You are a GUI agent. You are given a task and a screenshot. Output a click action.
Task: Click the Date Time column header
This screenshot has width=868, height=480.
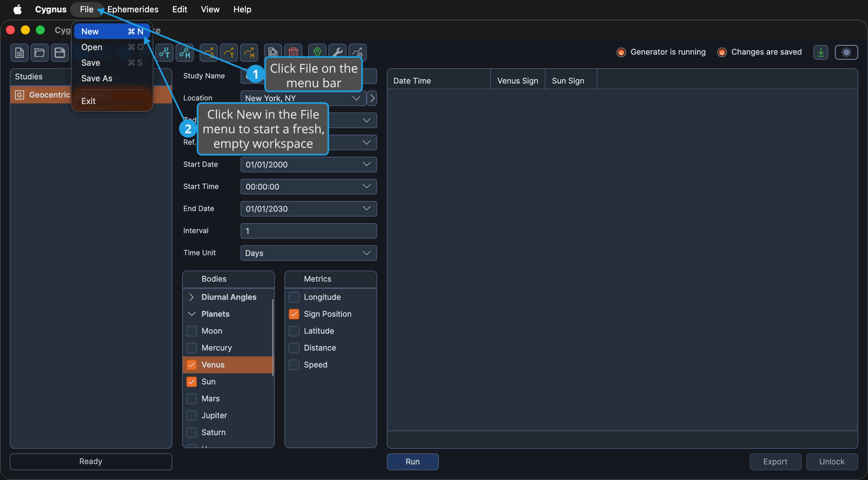point(439,81)
